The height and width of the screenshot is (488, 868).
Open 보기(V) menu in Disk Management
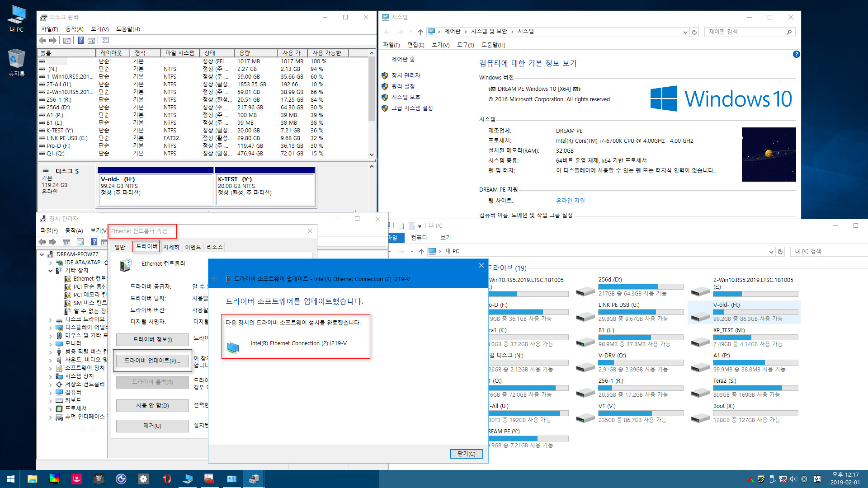click(100, 29)
